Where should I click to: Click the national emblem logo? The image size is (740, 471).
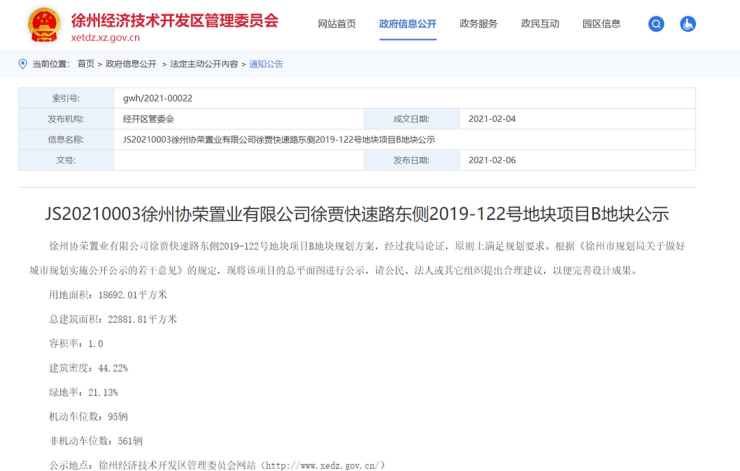tap(44, 25)
